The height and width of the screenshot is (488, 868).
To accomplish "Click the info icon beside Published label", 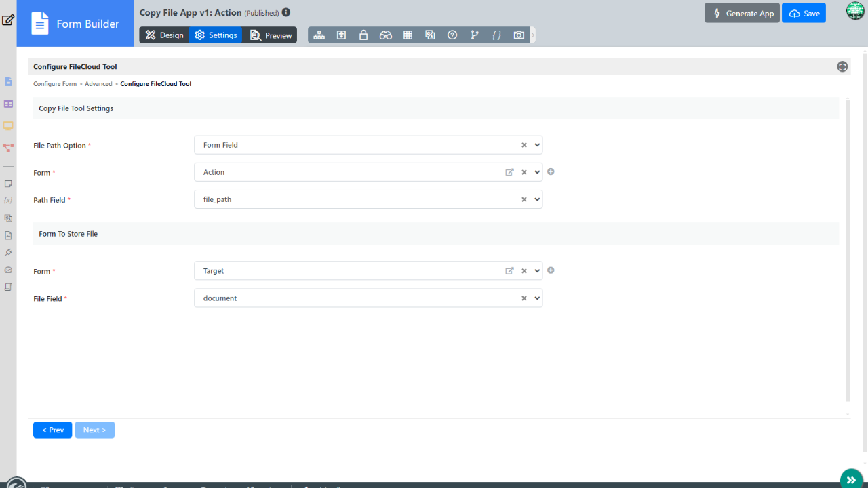I will click(286, 12).
